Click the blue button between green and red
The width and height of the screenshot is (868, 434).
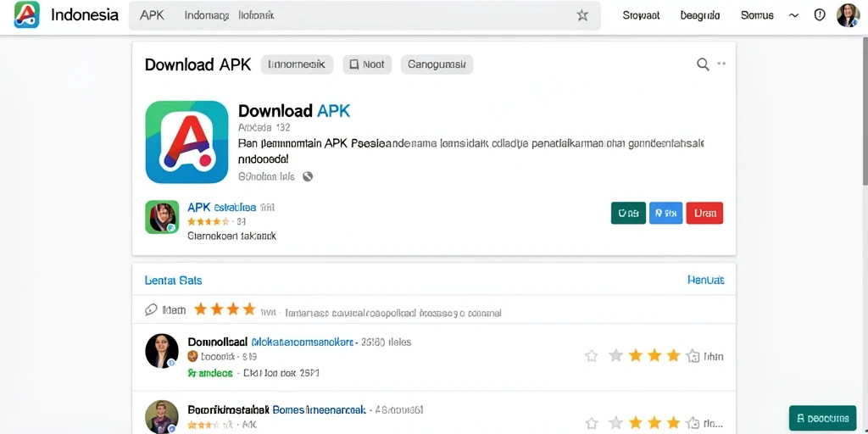(666, 213)
